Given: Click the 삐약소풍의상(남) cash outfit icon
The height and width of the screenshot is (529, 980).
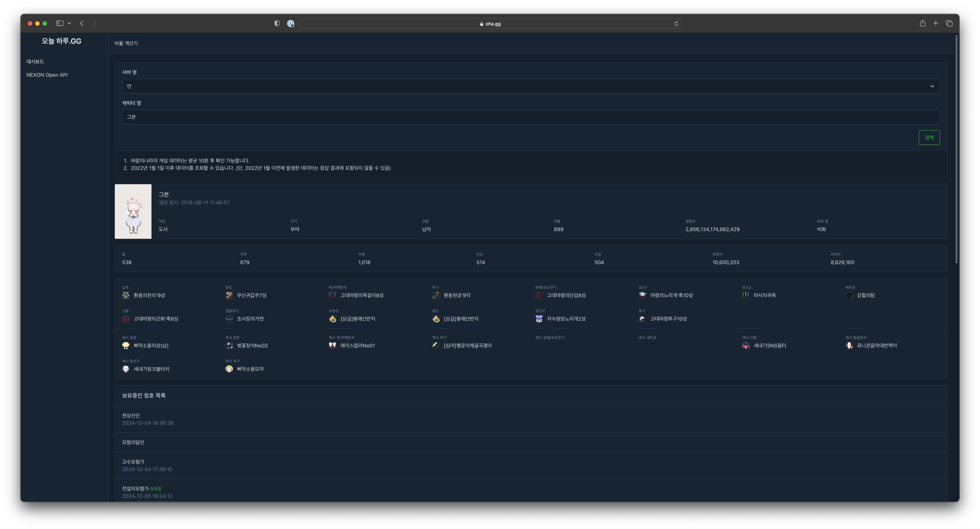Looking at the screenshot, I should (x=126, y=346).
